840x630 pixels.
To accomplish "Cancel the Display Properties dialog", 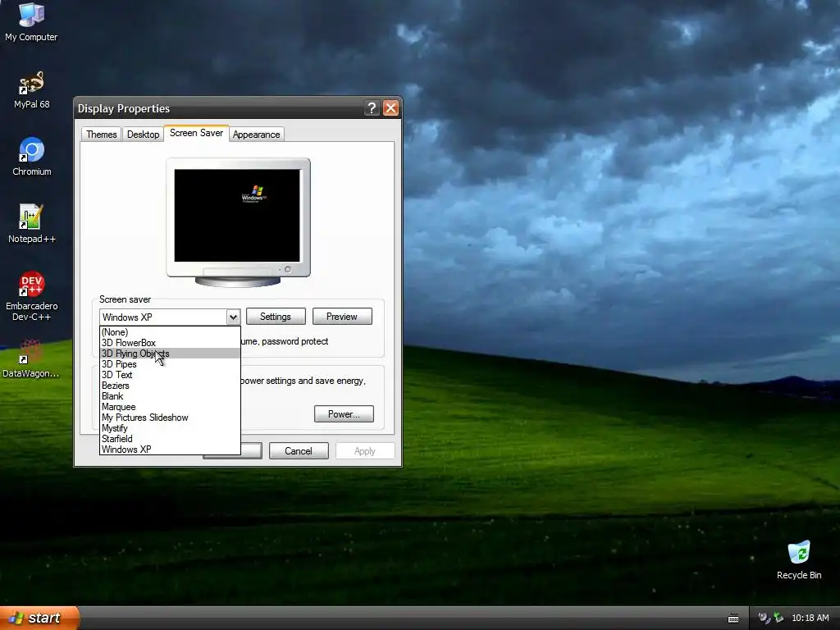I will (x=299, y=451).
